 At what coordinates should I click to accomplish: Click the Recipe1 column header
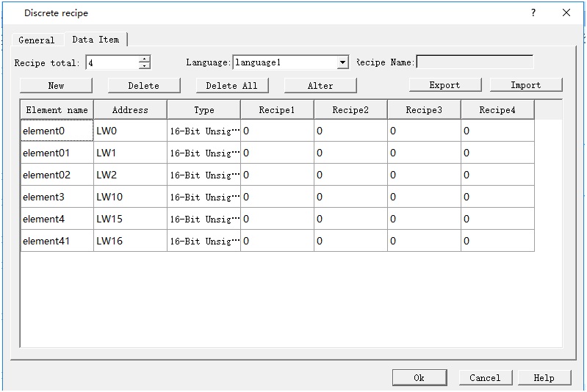coord(277,110)
